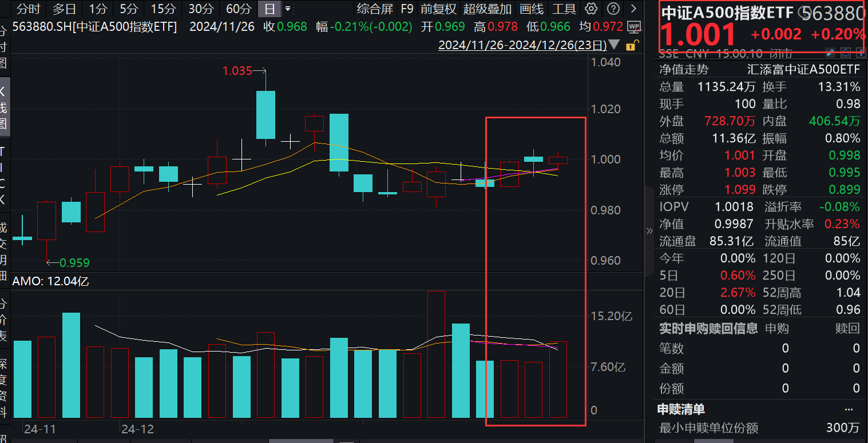The width and height of the screenshot is (868, 443).
Task: Open more periods dropdown after 日
Action: (287, 9)
